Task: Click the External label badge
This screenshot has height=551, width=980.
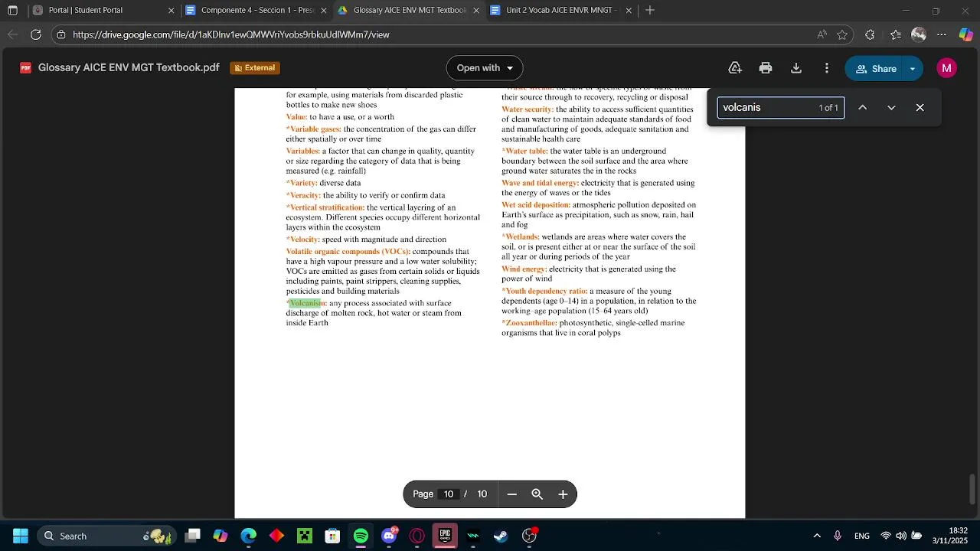Action: (255, 68)
